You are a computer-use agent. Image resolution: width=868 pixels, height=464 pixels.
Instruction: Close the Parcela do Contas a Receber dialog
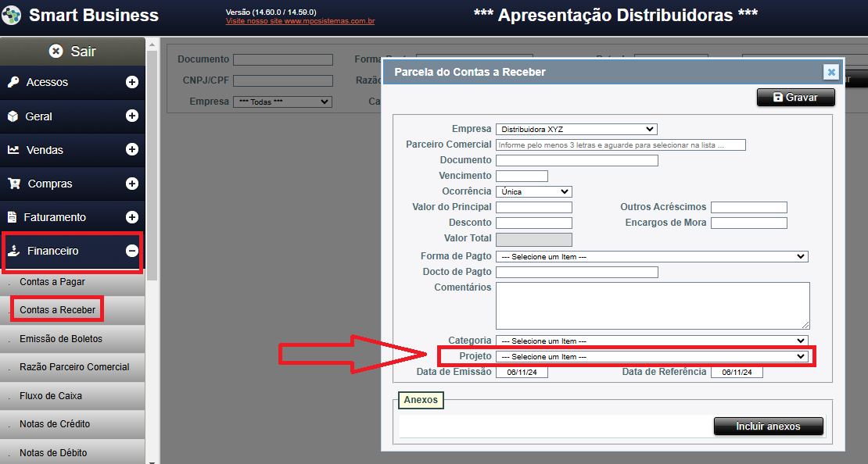[831, 72]
